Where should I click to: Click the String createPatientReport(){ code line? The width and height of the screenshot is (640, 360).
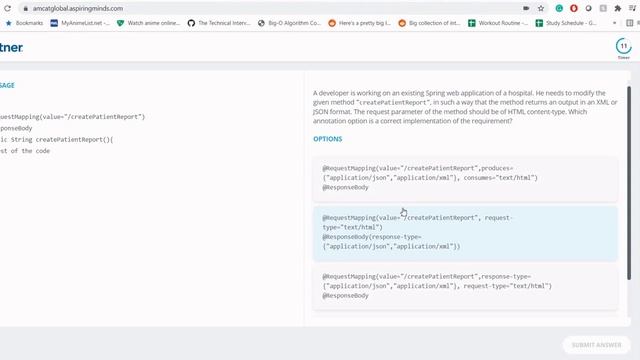tap(57, 140)
